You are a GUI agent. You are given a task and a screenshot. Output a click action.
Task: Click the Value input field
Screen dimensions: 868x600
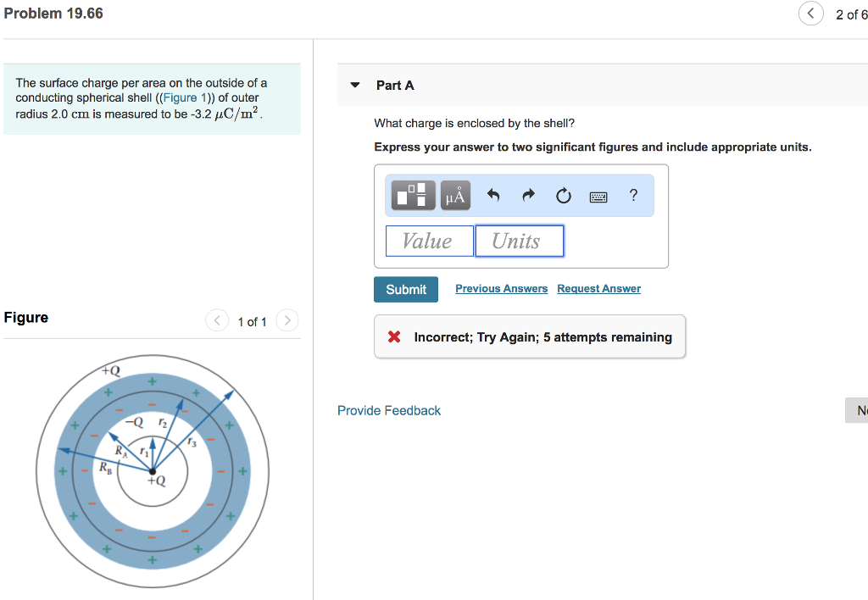click(x=430, y=241)
